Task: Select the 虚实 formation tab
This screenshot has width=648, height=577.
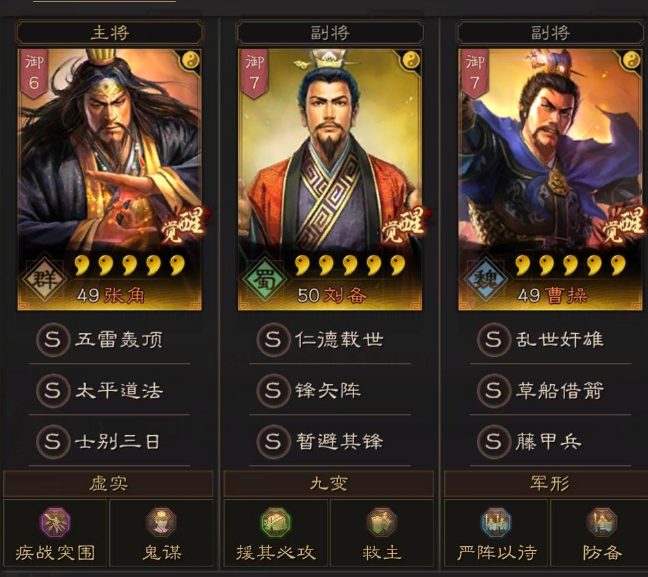Action: click(108, 484)
